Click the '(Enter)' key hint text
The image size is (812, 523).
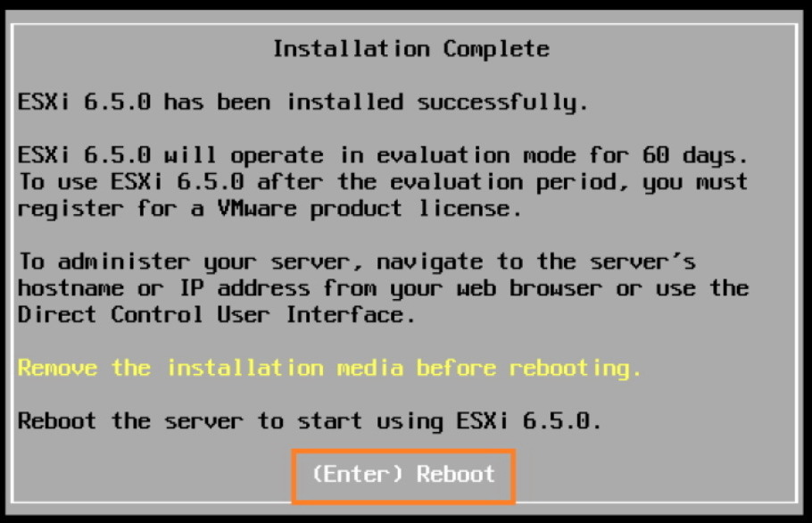click(357, 474)
